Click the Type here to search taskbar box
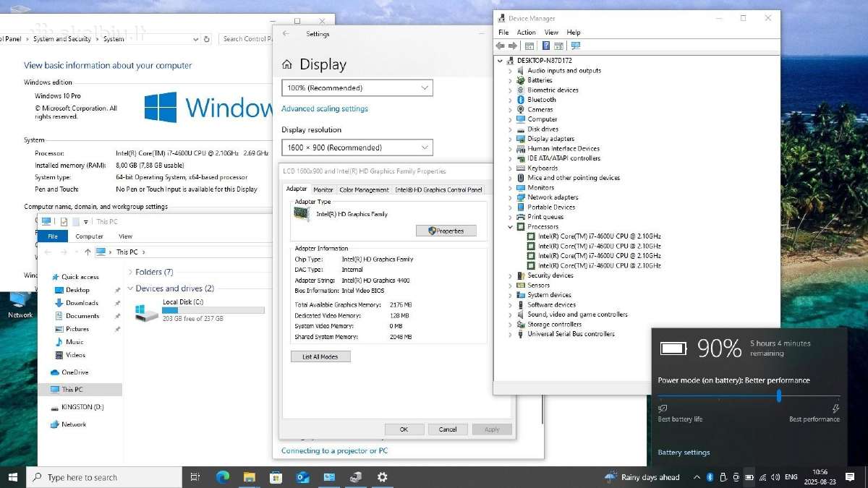This screenshot has width=868, height=488. coord(104,477)
